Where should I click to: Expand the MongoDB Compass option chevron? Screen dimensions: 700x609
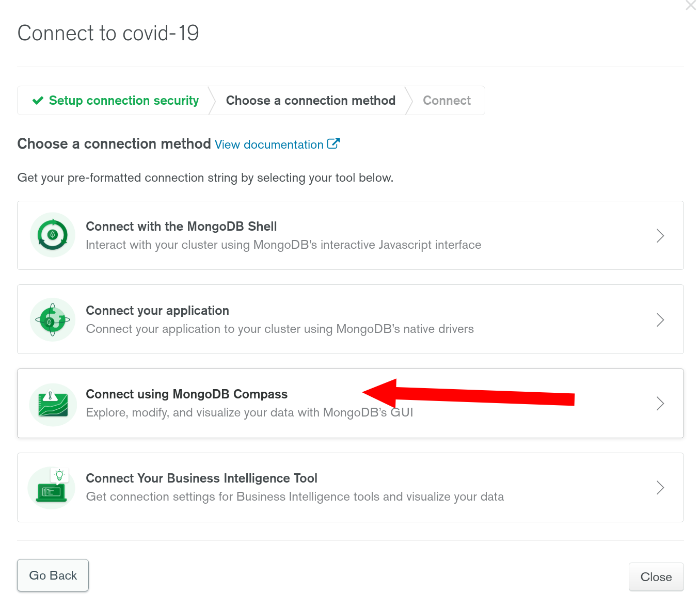pos(660,404)
